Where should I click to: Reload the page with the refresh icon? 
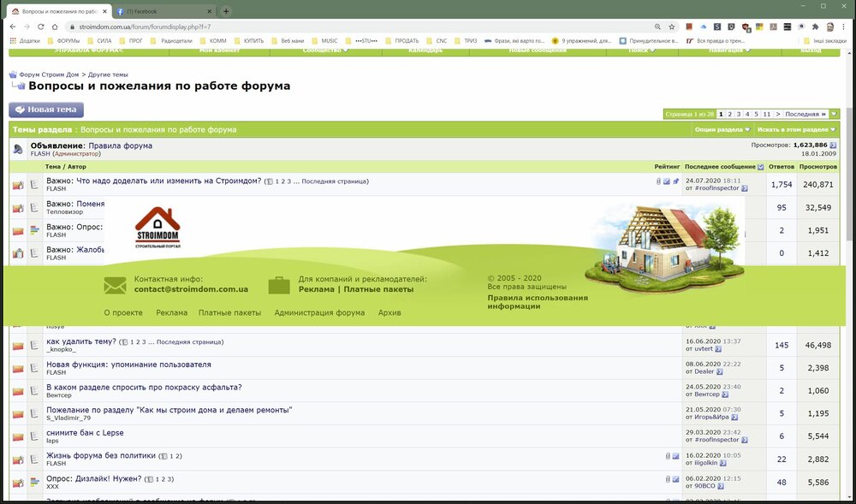pyautogui.click(x=40, y=27)
